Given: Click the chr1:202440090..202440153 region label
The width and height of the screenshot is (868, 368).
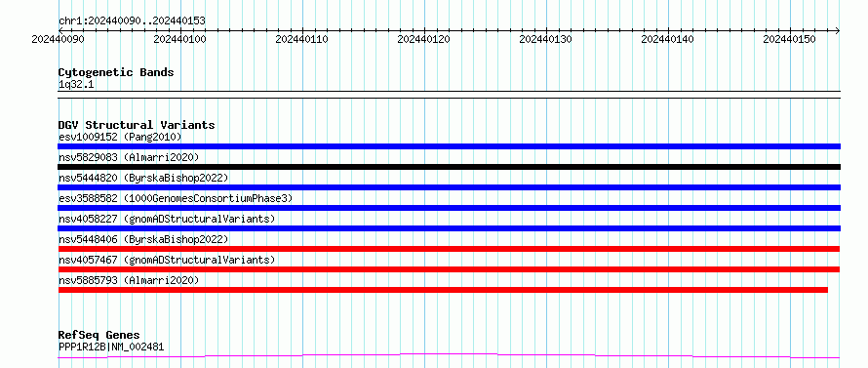Looking at the screenshot, I should (x=132, y=20).
